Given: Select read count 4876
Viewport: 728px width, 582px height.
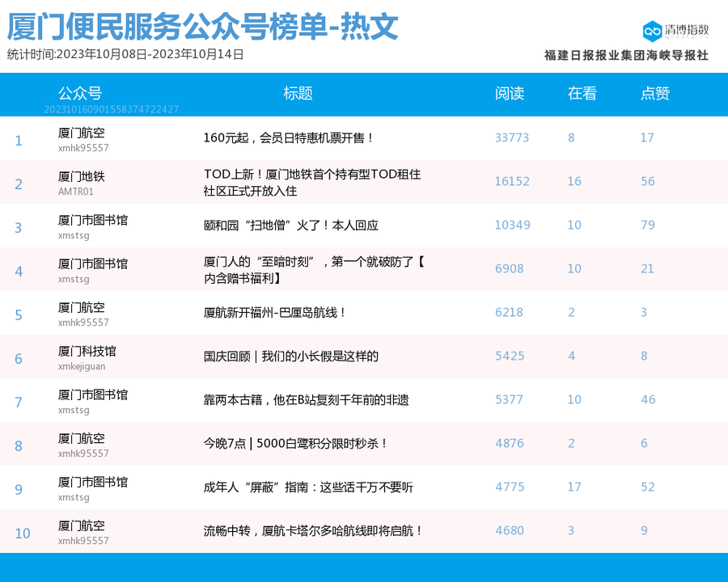Looking at the screenshot, I should [x=510, y=443].
